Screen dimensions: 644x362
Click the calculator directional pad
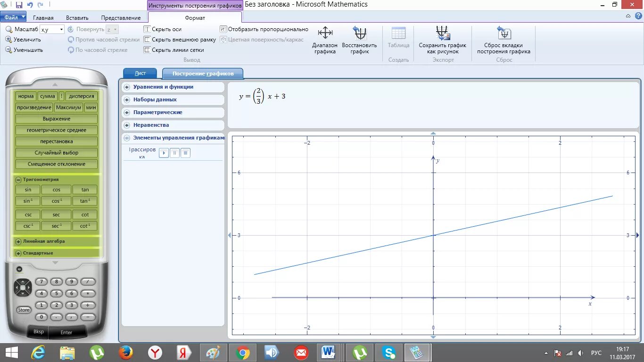click(23, 287)
